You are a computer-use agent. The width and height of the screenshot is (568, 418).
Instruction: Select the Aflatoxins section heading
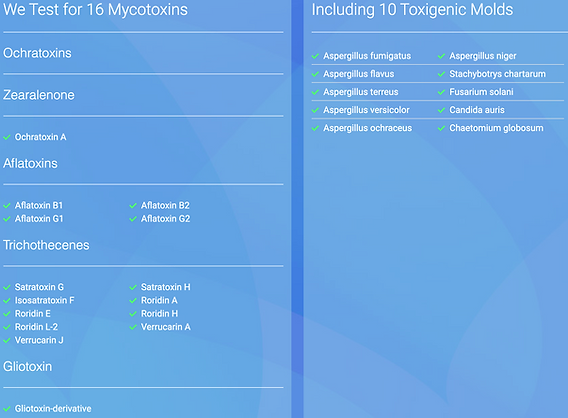pos(30,163)
